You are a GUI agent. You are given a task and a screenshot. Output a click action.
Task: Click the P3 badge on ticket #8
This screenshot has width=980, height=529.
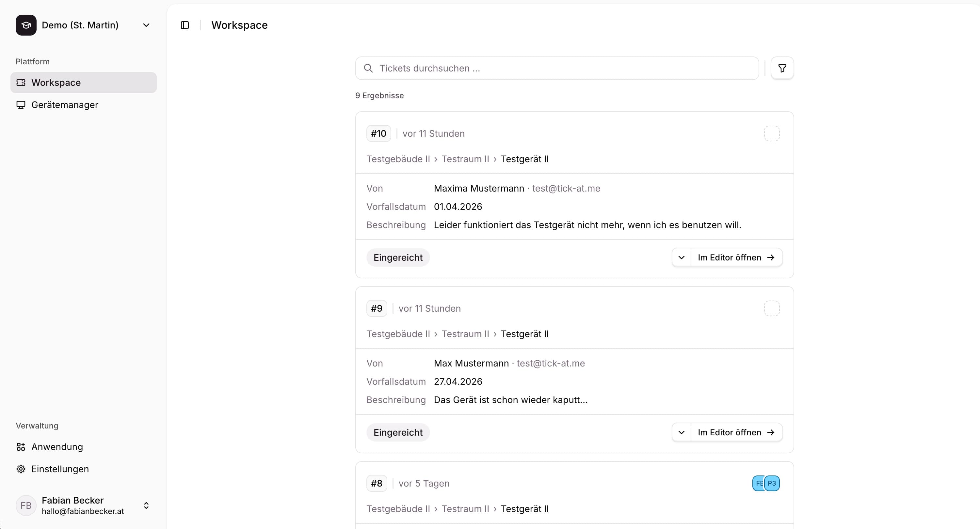click(x=772, y=483)
